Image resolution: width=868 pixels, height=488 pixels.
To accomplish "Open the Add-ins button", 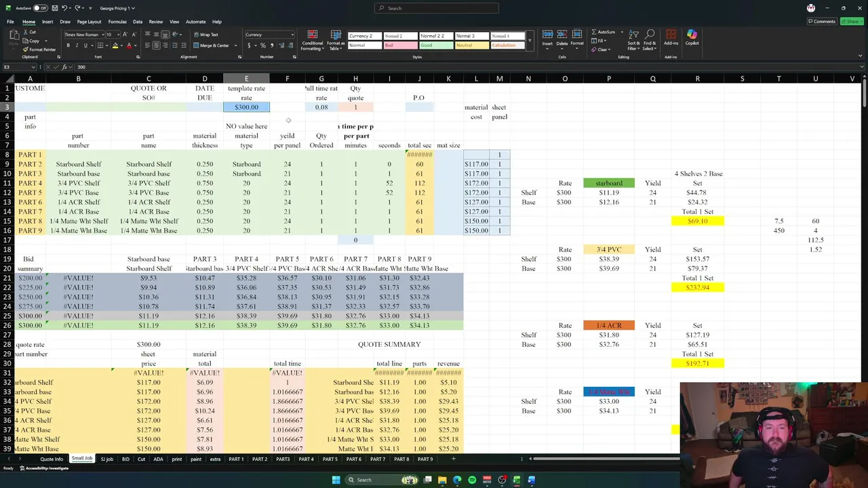I will coord(671,38).
